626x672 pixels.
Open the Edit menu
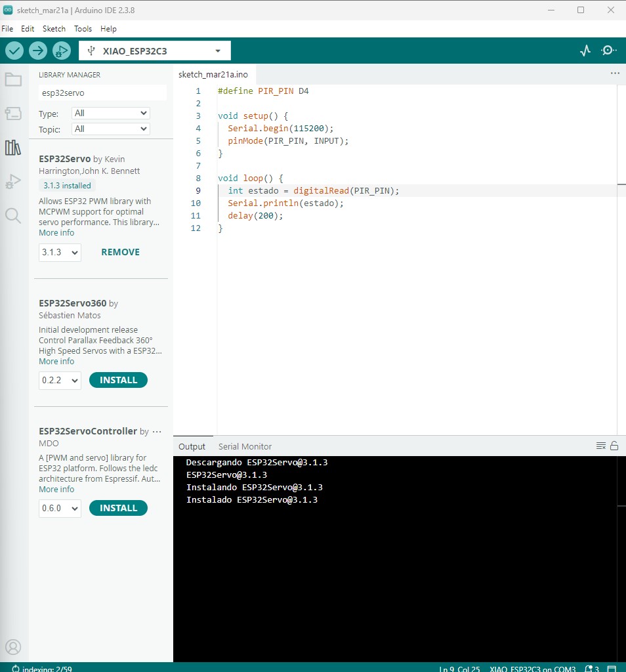pos(28,29)
